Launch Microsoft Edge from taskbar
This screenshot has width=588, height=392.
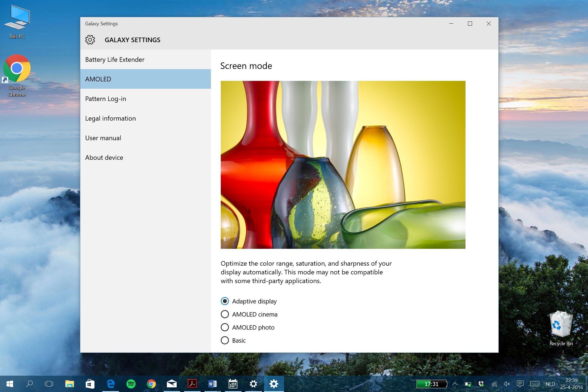(111, 384)
